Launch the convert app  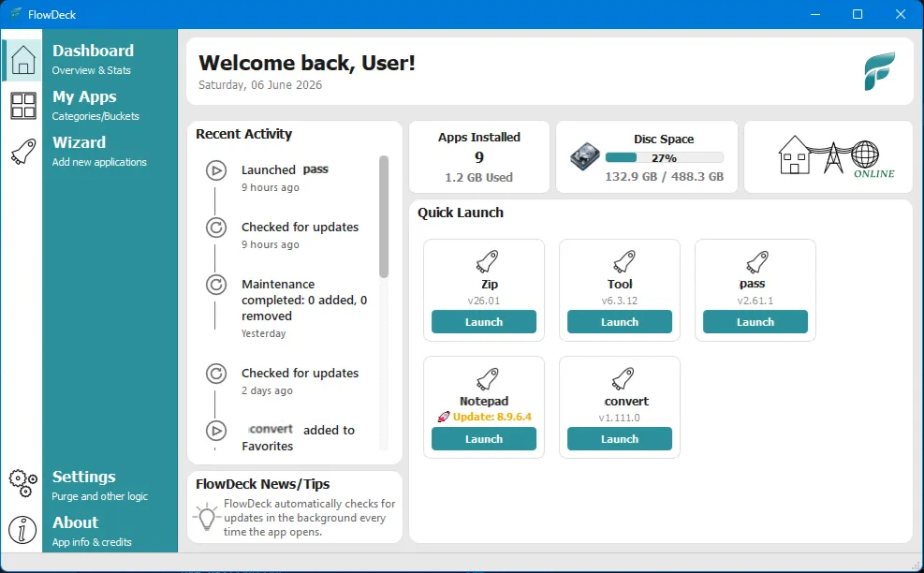620,438
